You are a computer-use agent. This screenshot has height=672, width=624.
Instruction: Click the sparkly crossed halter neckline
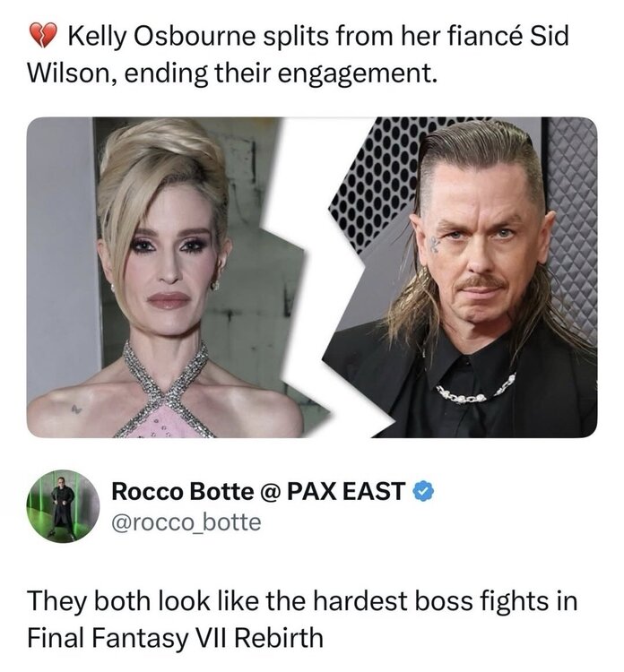pos(166,388)
